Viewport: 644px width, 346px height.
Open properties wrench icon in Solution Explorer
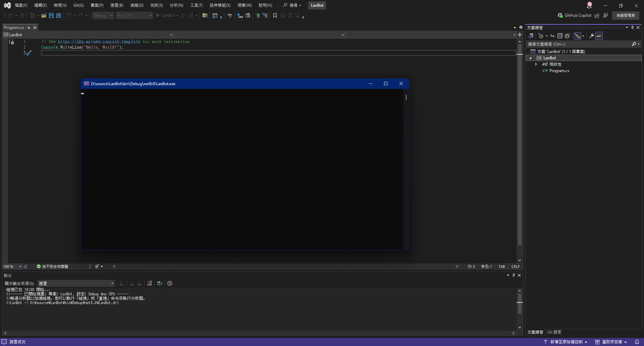pyautogui.click(x=592, y=36)
